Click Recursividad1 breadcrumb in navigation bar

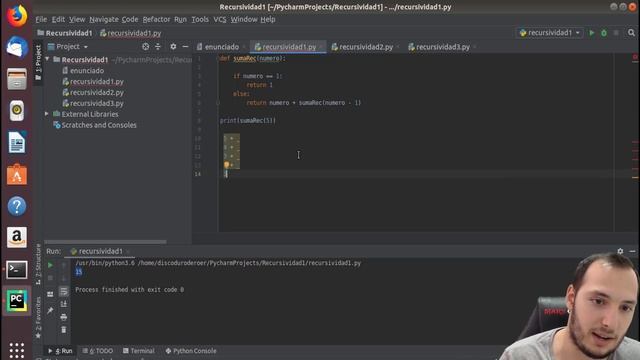coord(64,33)
